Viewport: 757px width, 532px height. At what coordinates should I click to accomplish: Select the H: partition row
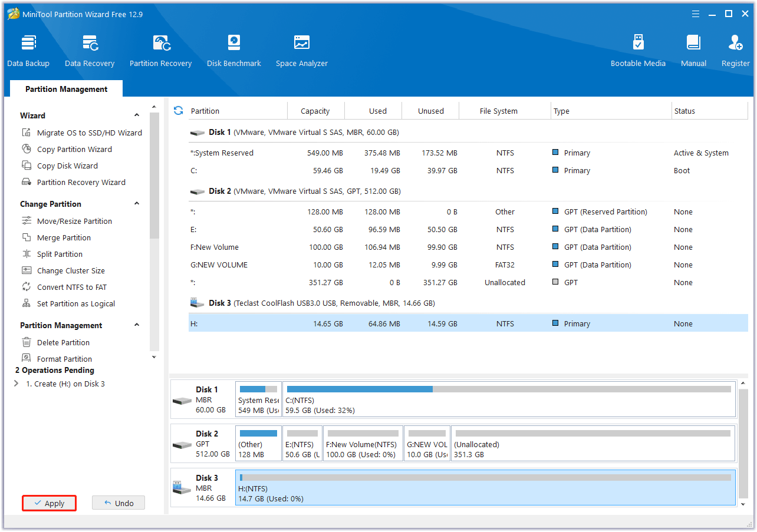tap(468, 323)
